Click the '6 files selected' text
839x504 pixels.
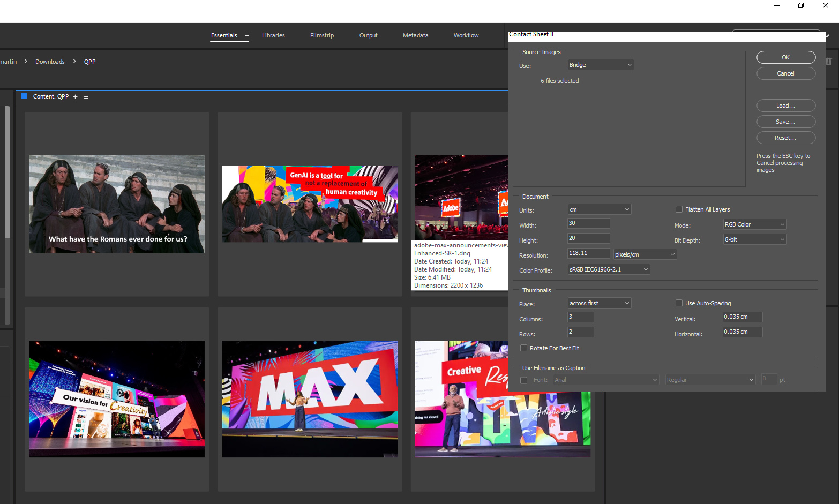[x=560, y=81]
